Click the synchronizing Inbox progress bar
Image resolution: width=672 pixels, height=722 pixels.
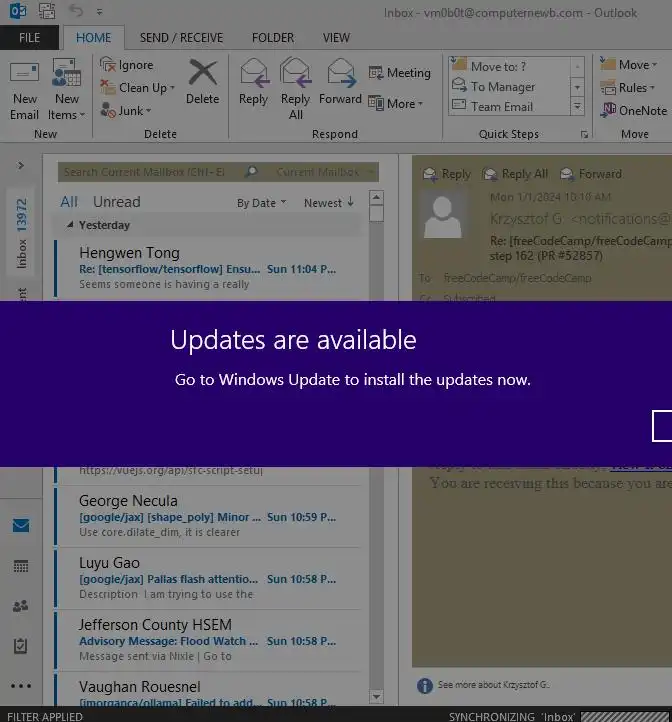click(x=624, y=716)
